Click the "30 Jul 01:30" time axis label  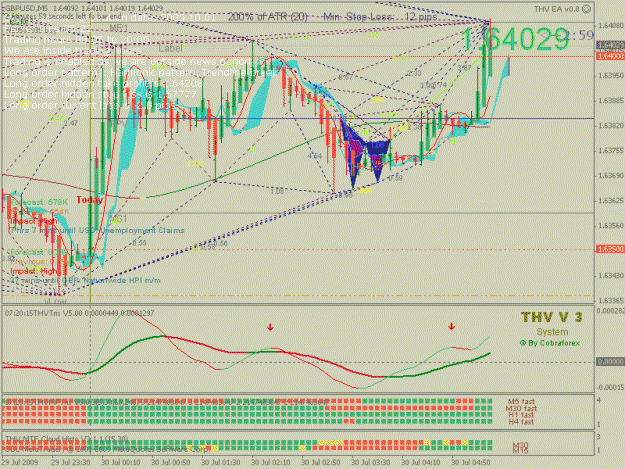220,463
